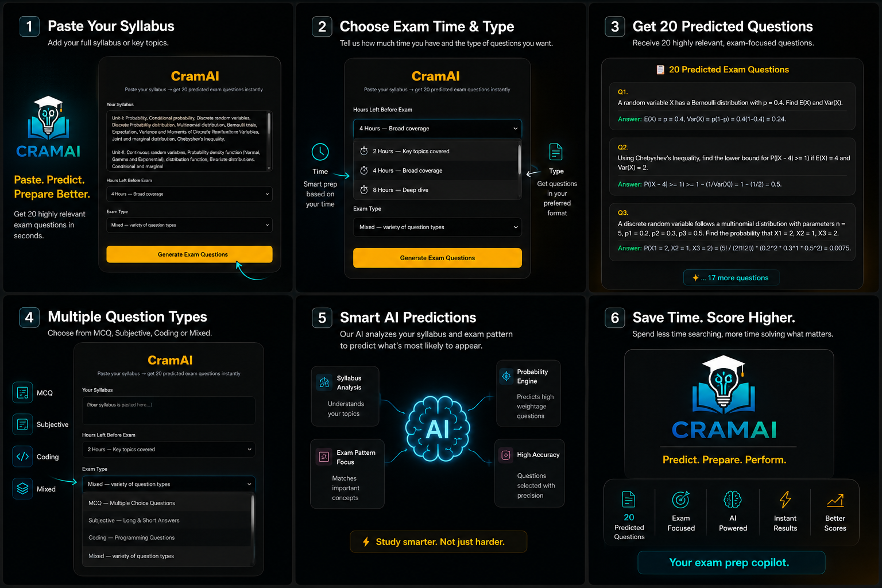This screenshot has height=588, width=882.
Task: Click the hours option list scrollbar in step 2
Action: (519, 160)
